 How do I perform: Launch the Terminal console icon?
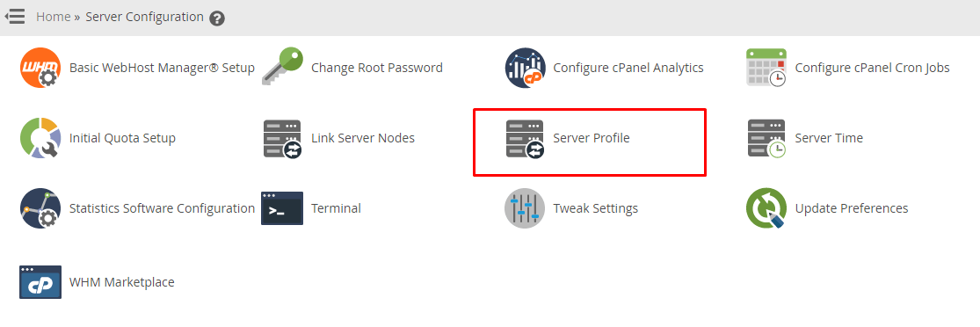[282, 208]
